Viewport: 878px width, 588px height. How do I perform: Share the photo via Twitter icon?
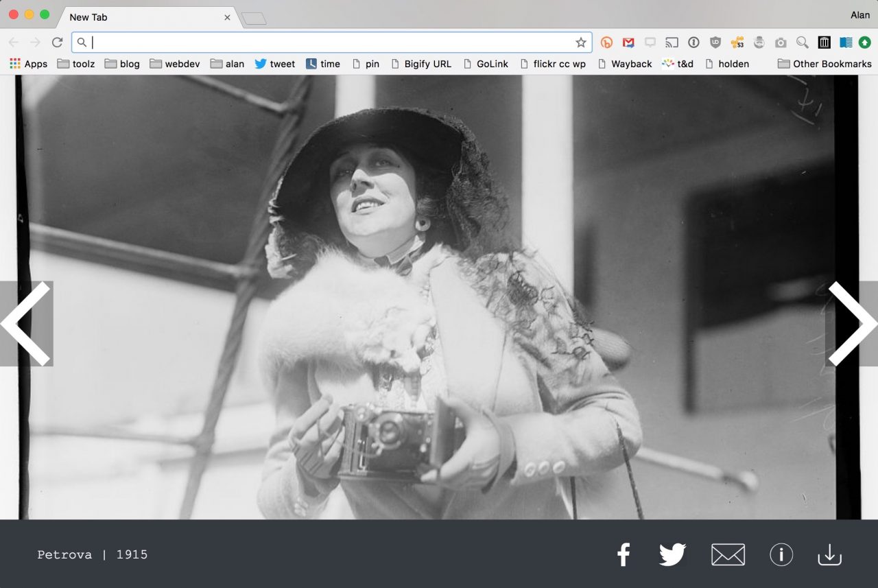pos(672,554)
